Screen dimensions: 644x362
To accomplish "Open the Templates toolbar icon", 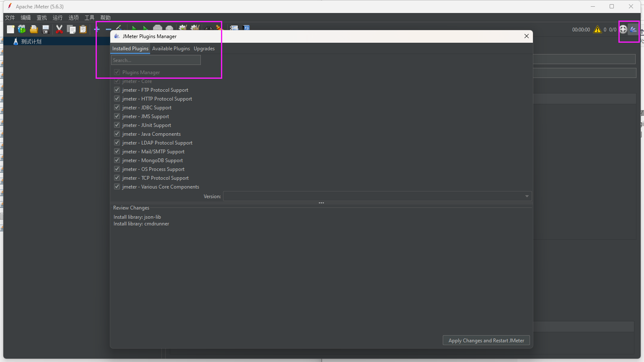I will pyautogui.click(x=22, y=29).
